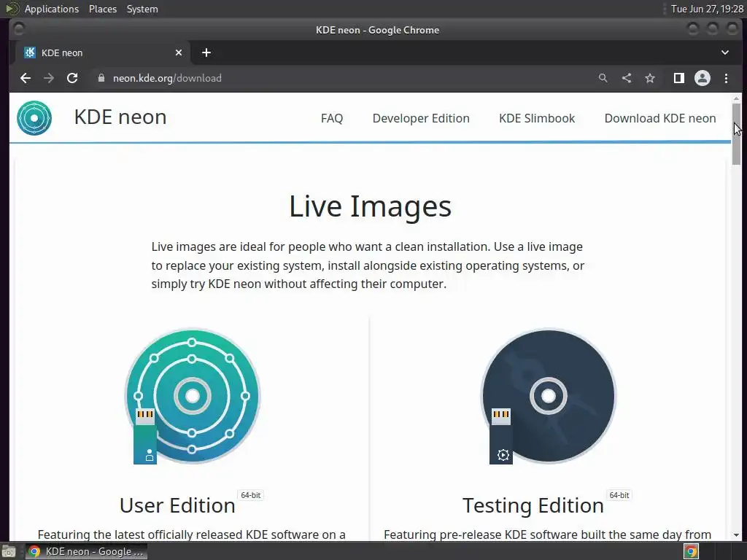Click the zoom magnifier icon in address bar
747x560 pixels.
603,78
